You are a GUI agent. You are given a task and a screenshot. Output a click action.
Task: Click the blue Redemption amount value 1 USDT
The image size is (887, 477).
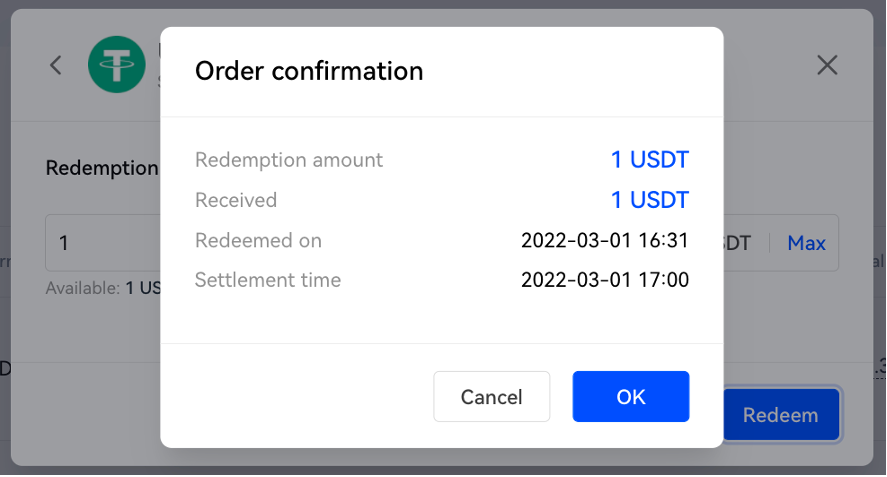pos(649,160)
